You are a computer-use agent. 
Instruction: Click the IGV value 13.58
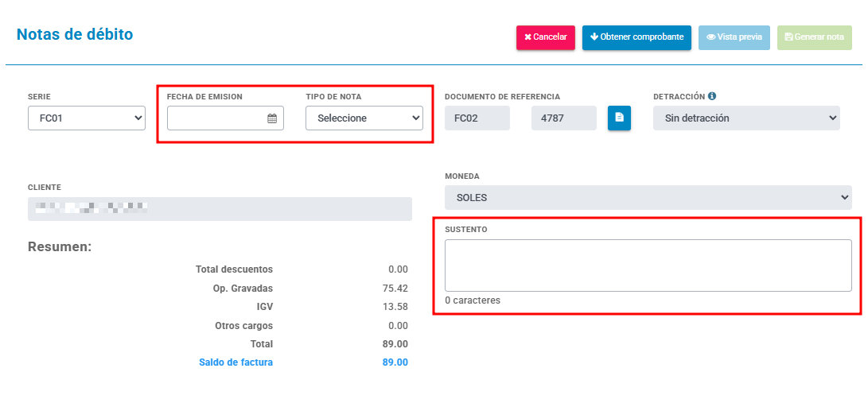[395, 307]
